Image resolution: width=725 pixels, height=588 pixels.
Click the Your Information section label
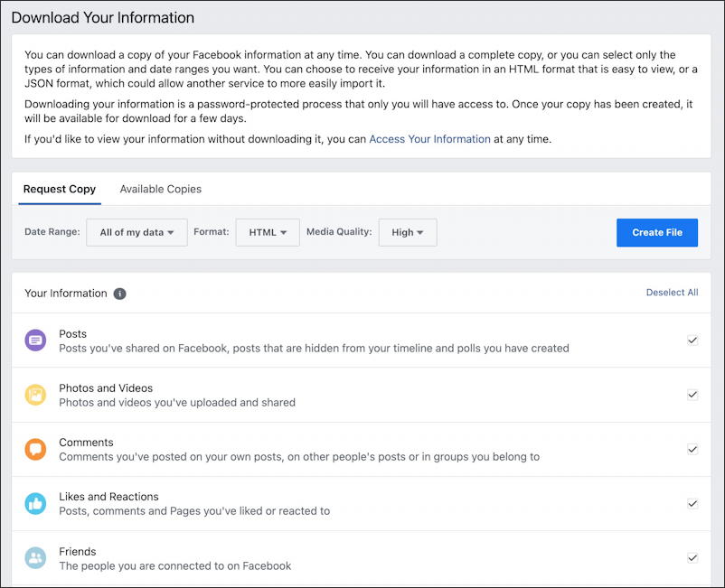pyautogui.click(x=66, y=294)
